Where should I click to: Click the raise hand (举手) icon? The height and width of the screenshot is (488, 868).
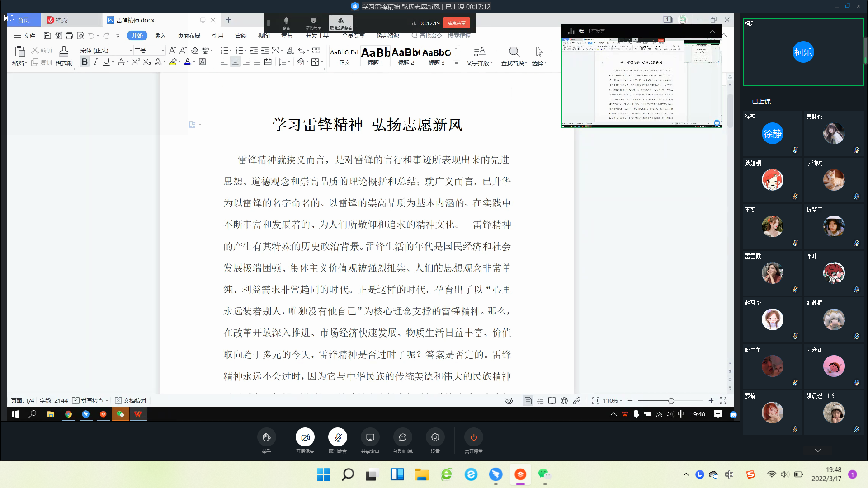click(x=266, y=437)
